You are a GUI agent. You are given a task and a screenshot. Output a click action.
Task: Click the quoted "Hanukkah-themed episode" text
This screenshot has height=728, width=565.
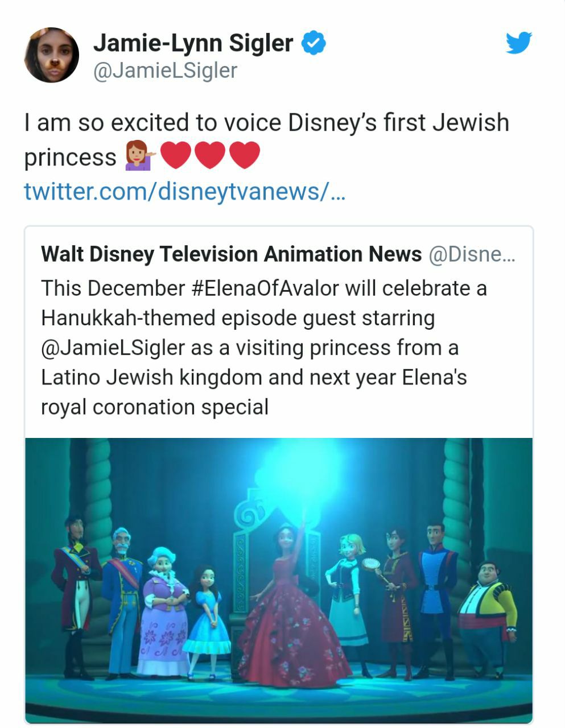tap(238, 318)
